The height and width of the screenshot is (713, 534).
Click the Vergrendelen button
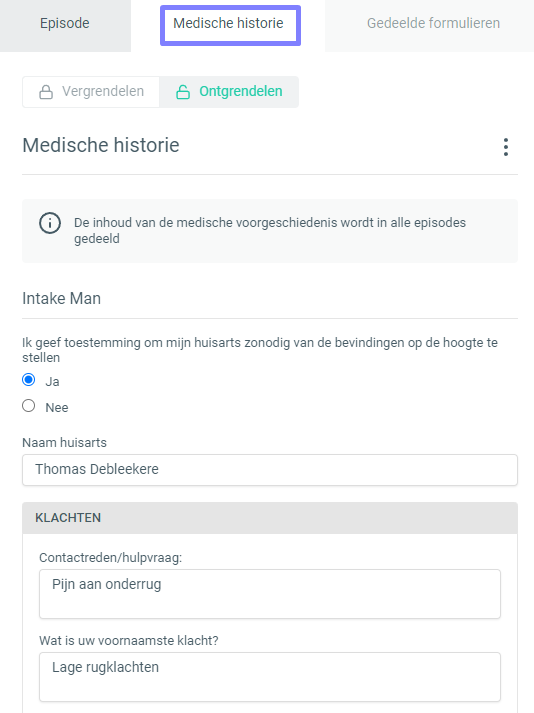91,92
